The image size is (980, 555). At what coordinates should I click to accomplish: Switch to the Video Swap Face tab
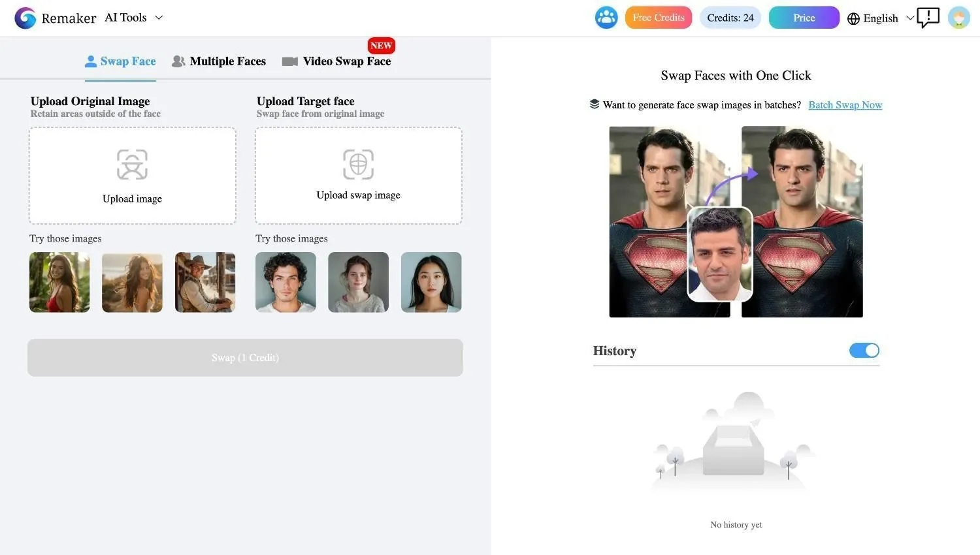click(x=336, y=61)
